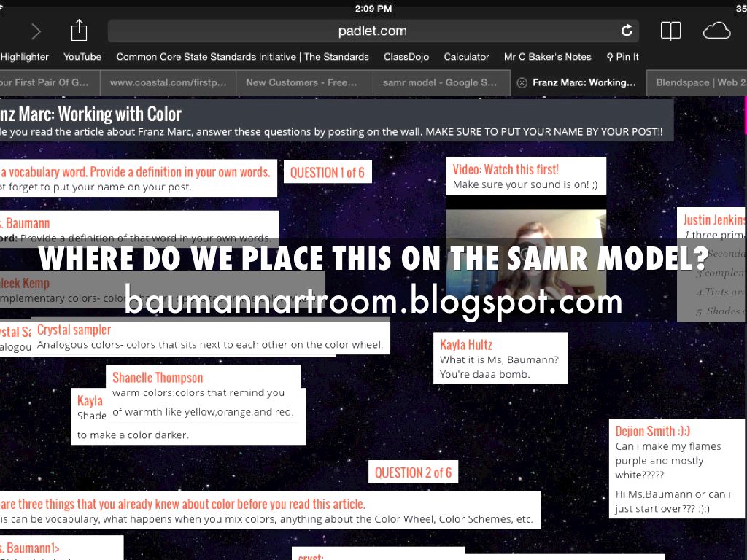Close the Franz Marc tab
Screen dimensions: 747x560
pos(522,83)
